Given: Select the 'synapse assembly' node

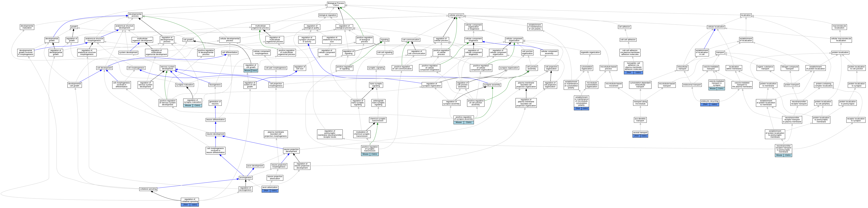Looking at the screenshot, I should (492, 85).
